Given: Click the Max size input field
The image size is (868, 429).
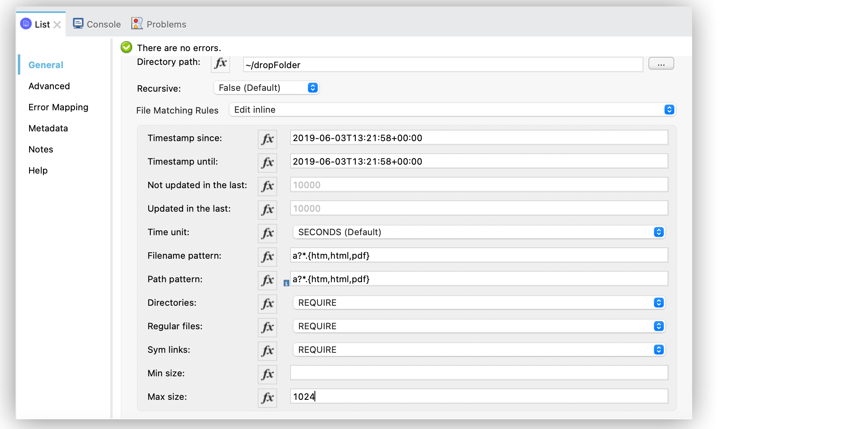Looking at the screenshot, I should [479, 397].
